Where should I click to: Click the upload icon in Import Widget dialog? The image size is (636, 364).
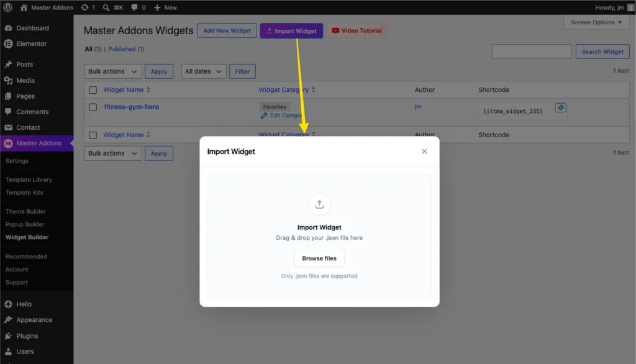tap(319, 204)
